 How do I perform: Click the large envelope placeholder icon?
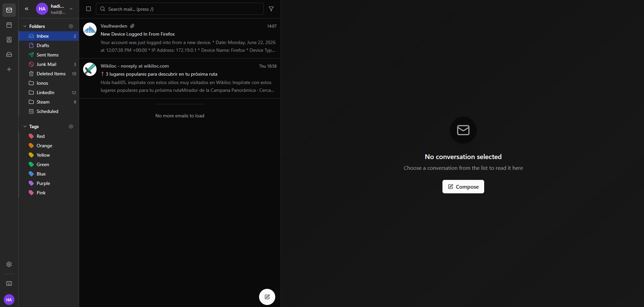click(463, 130)
